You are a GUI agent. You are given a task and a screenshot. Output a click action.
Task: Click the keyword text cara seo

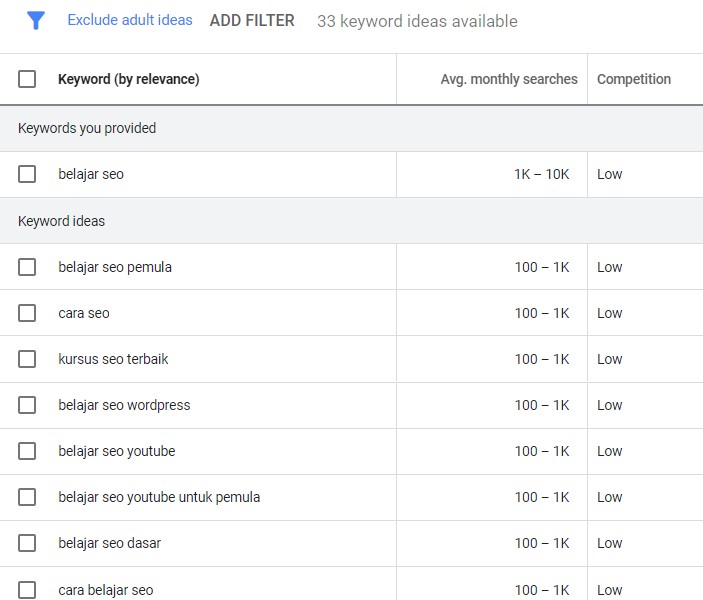pyautogui.click(x=84, y=313)
